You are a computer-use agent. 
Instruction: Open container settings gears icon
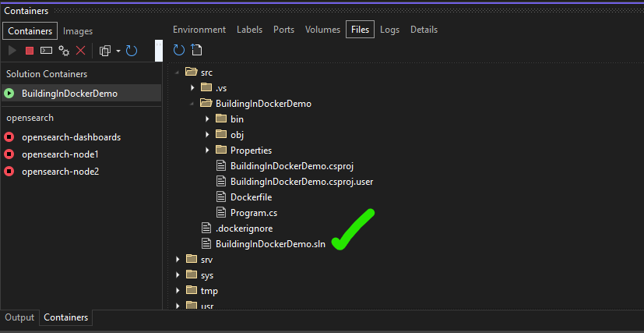(x=64, y=51)
